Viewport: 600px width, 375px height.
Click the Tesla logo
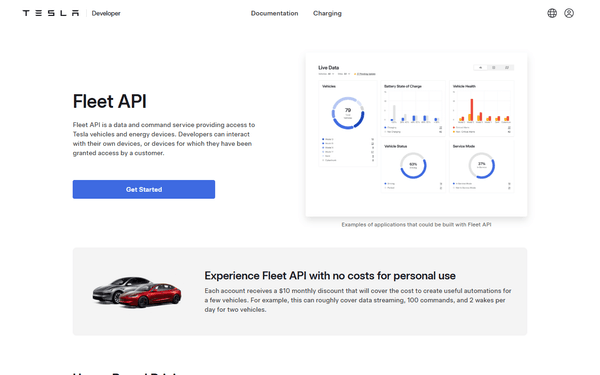pos(51,13)
